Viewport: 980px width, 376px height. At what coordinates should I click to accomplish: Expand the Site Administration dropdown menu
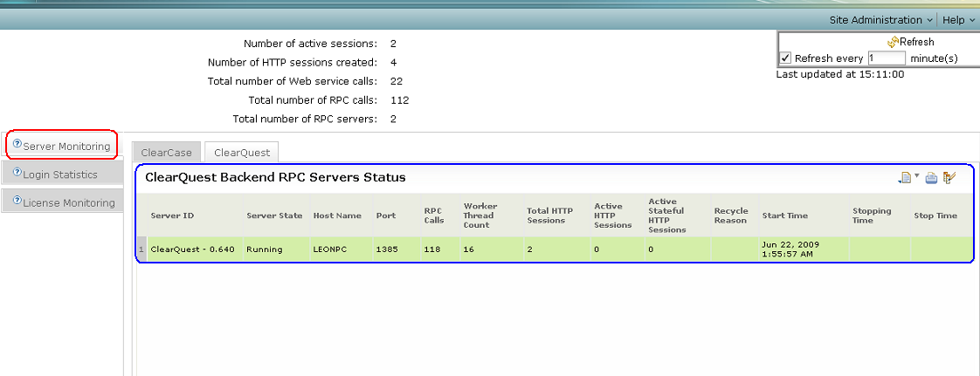pos(881,20)
